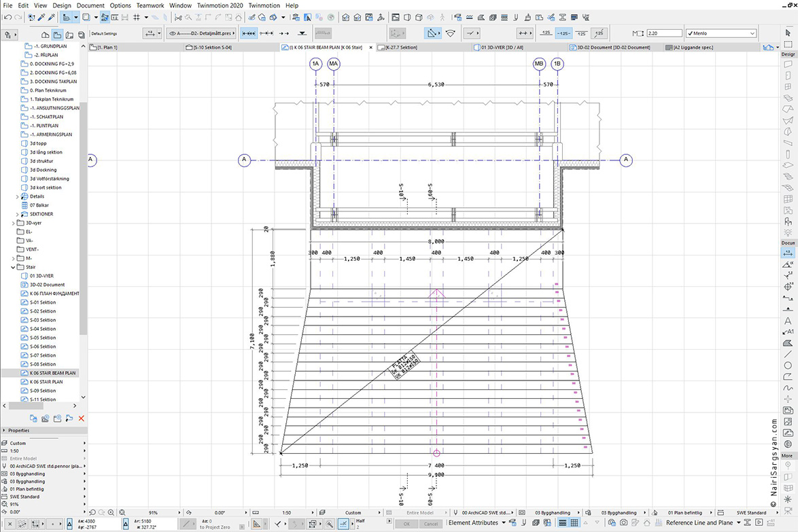The image size is (798, 532).
Task: Select linear dimension construction method
Action: click(x=249, y=33)
